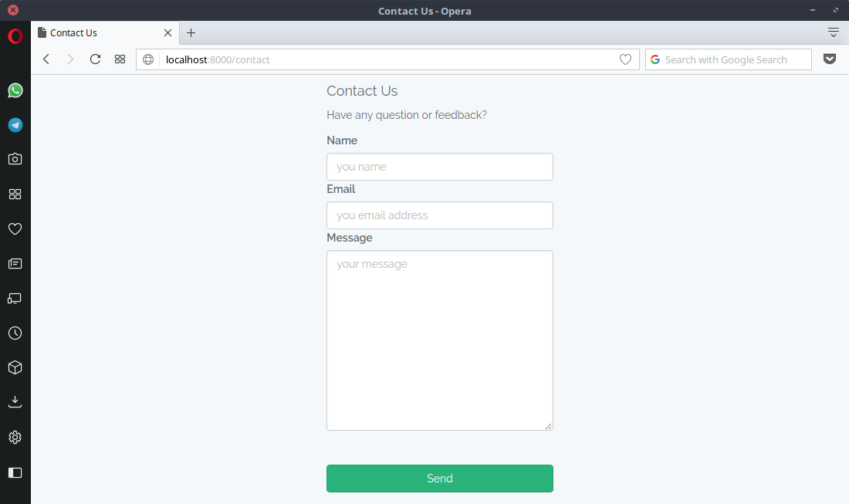Viewport: 849px width, 504px height.
Task: Open Extensions cube icon in sidebar
Action: click(15, 367)
